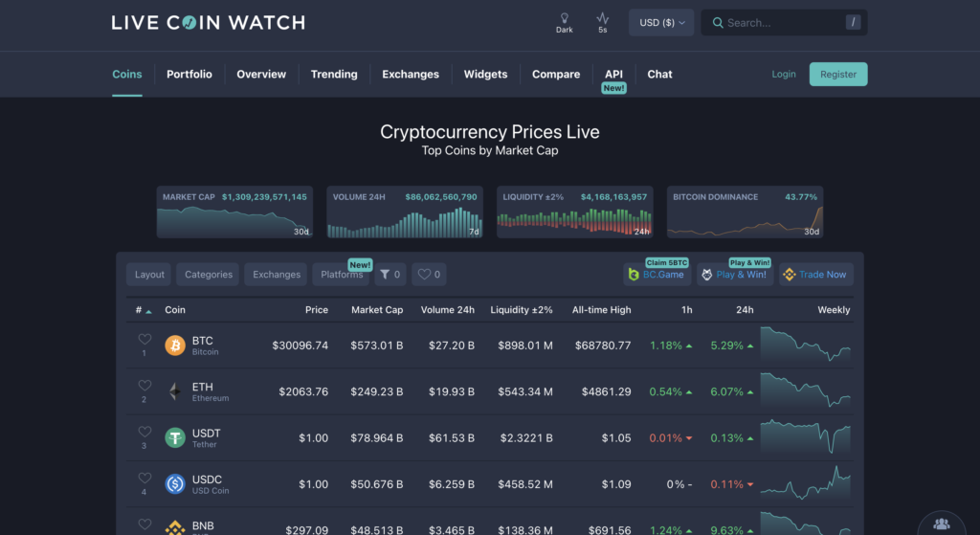Sort by 1h change column
The image size is (980, 535).
[x=687, y=310]
